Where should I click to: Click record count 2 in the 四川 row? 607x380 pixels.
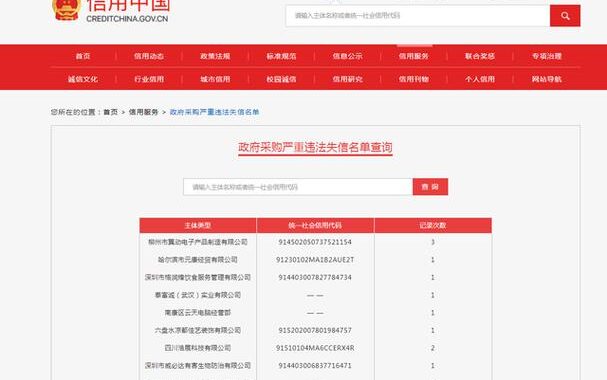point(433,348)
